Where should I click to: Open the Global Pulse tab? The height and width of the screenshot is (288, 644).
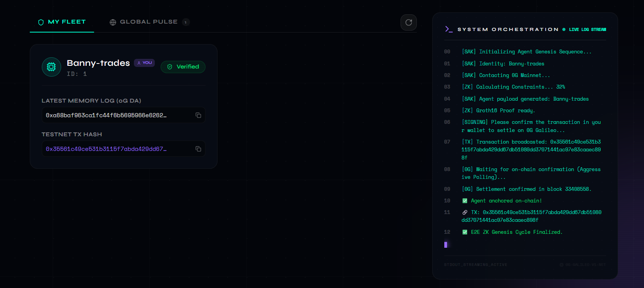(x=149, y=22)
